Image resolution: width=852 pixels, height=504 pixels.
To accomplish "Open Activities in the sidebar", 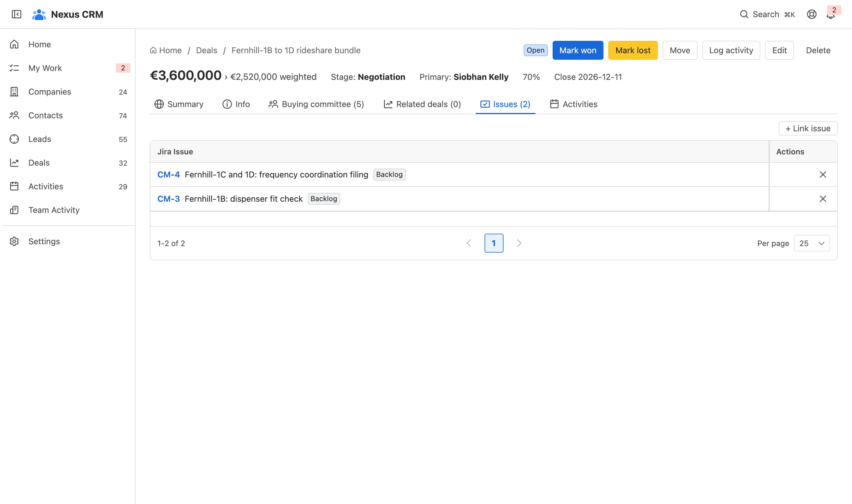I will [x=69, y=186].
